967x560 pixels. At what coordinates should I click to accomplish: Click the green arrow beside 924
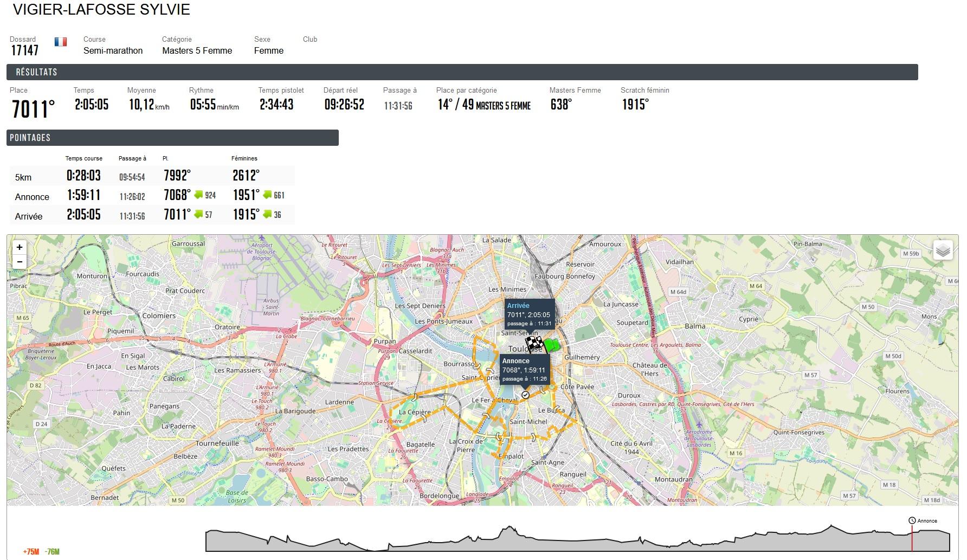coord(198,195)
